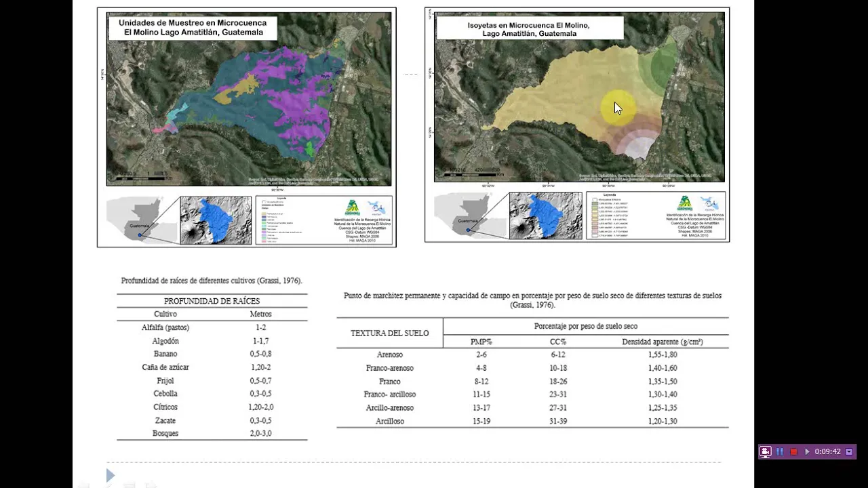Click the 0:09:42 recording timer
The width and height of the screenshot is (868, 488).
coord(828,451)
